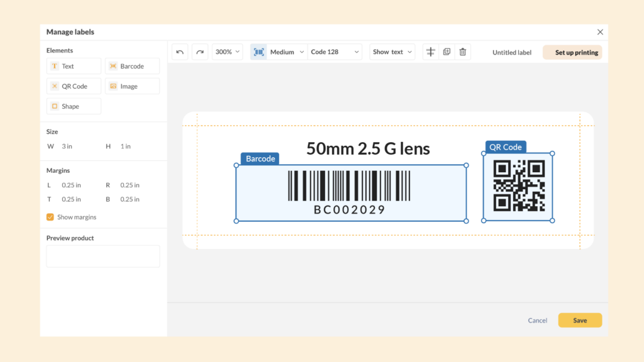Edit the label width 3 in

pos(67,146)
